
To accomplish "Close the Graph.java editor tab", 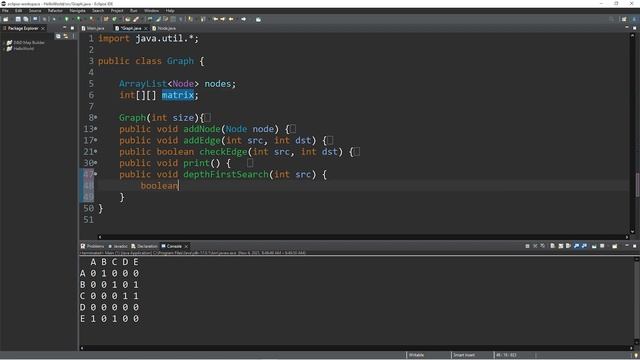I will coord(146,28).
